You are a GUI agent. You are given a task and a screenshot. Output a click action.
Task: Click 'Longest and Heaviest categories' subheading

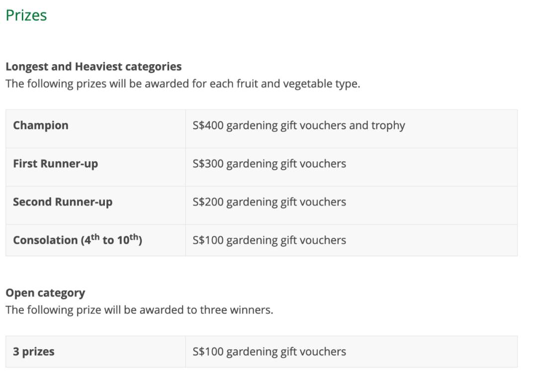click(x=93, y=67)
